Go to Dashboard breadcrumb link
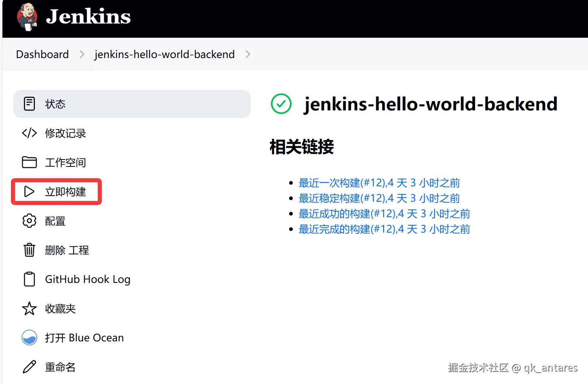588x384 pixels. 43,54
